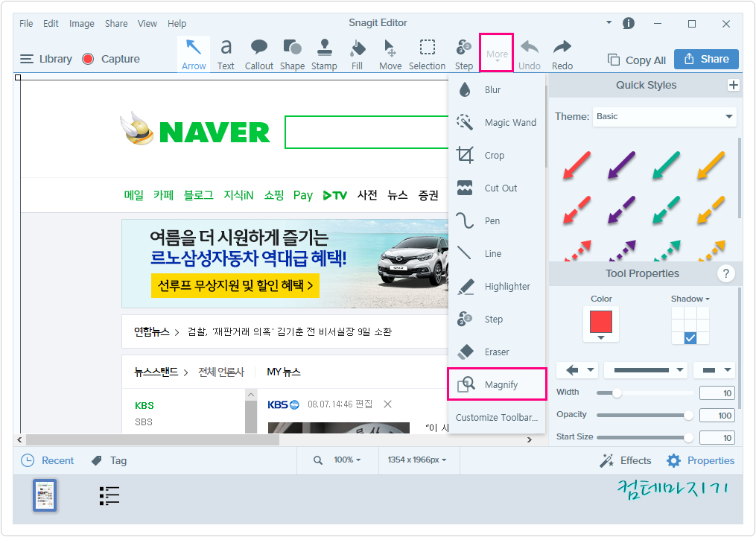Open the arrow start style dropdown
756x537 pixels.
point(577,370)
